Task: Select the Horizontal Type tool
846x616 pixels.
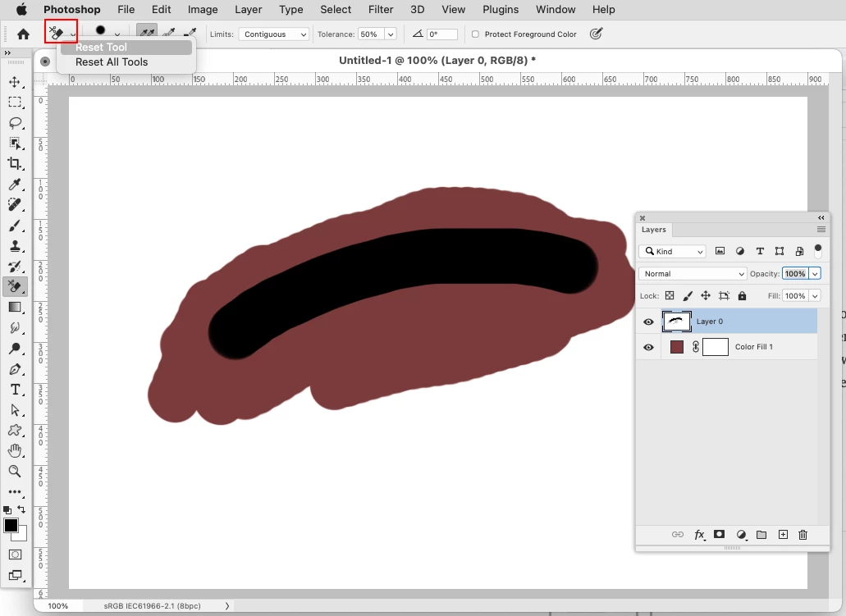Action: 15,390
